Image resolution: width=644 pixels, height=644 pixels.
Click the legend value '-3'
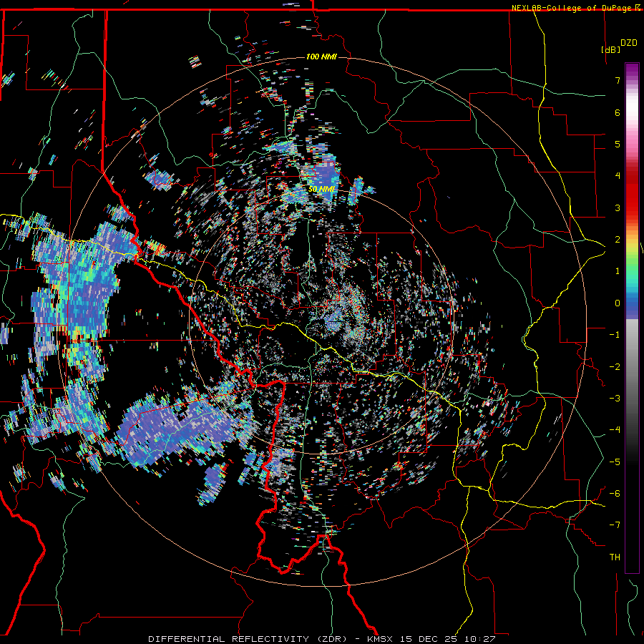click(615, 399)
